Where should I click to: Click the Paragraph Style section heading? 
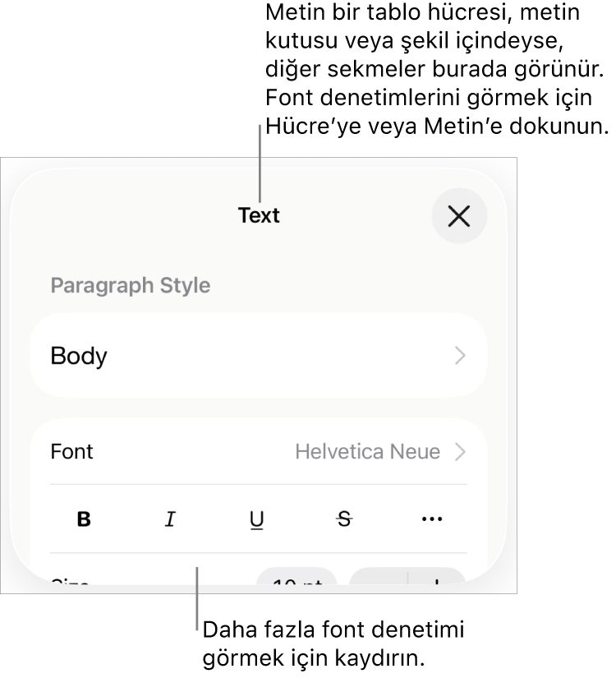click(131, 285)
